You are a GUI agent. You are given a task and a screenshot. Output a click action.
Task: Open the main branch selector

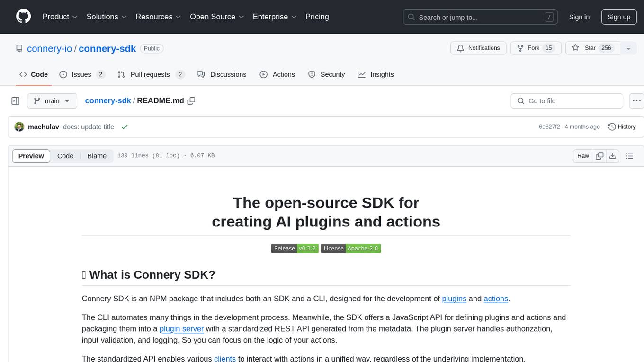click(52, 101)
